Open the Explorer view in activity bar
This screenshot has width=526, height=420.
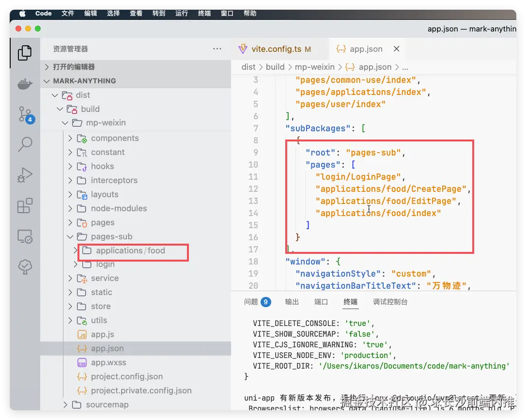pyautogui.click(x=25, y=53)
